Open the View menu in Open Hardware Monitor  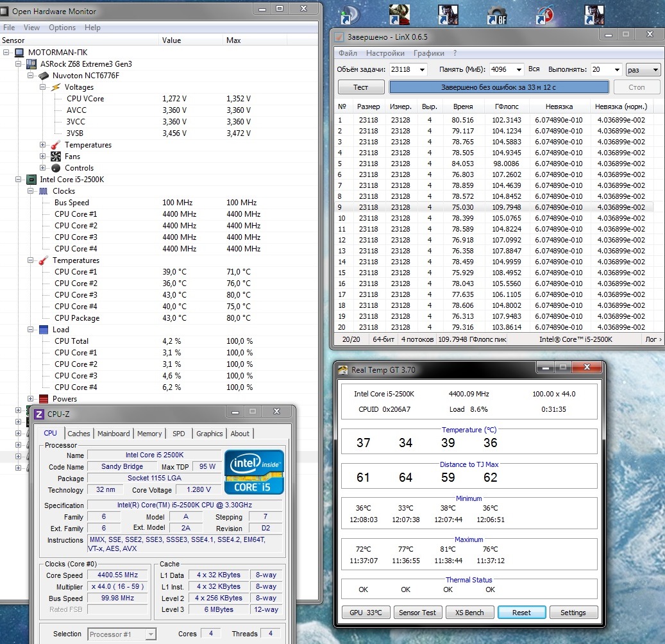point(32,28)
